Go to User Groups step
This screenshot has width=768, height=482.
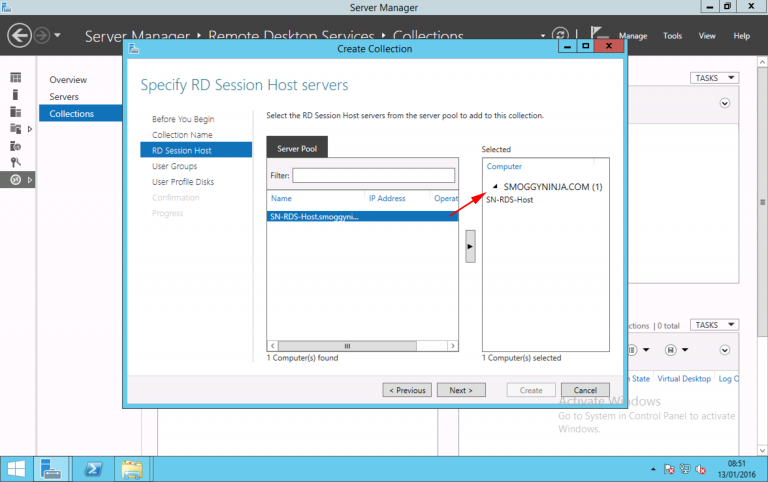174,166
